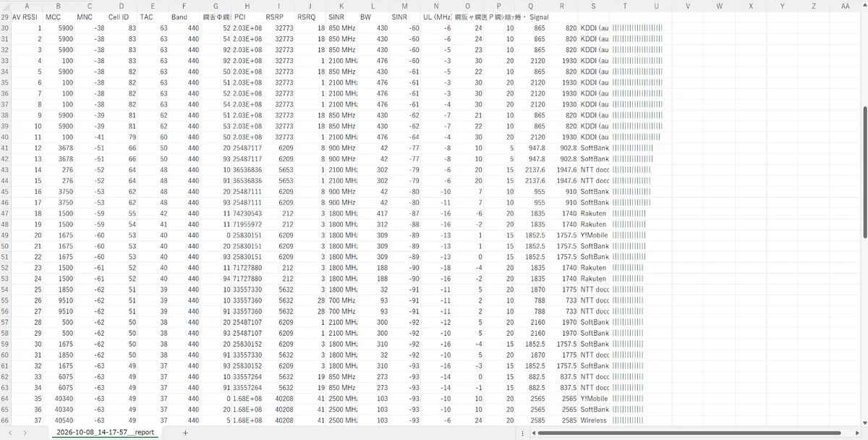Select the 'MNC' header cell

pyautogui.click(x=90, y=17)
